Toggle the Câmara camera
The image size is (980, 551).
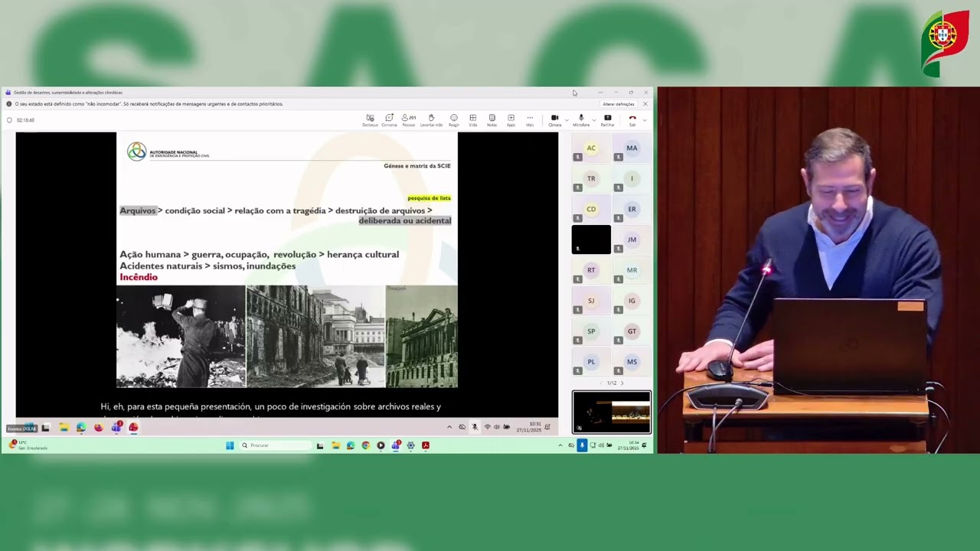tap(554, 120)
